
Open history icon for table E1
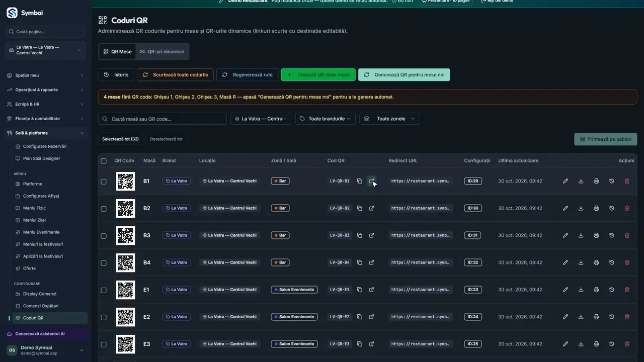coord(612,290)
